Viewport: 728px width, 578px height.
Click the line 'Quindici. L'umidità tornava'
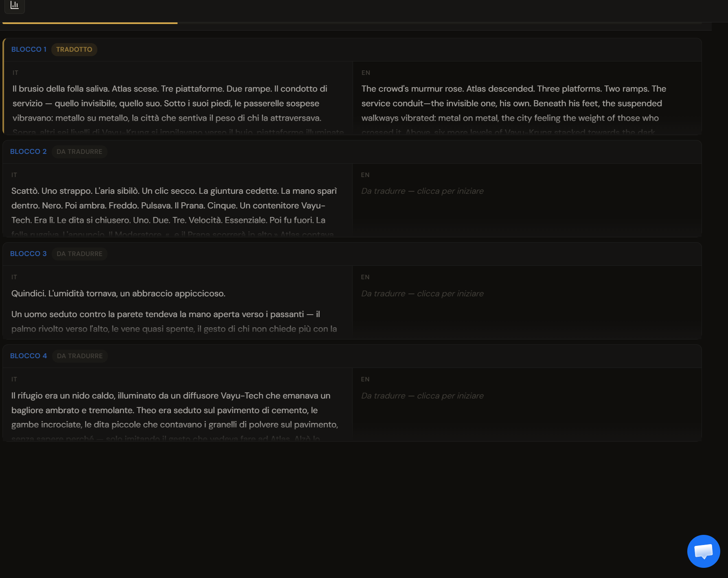click(x=118, y=293)
